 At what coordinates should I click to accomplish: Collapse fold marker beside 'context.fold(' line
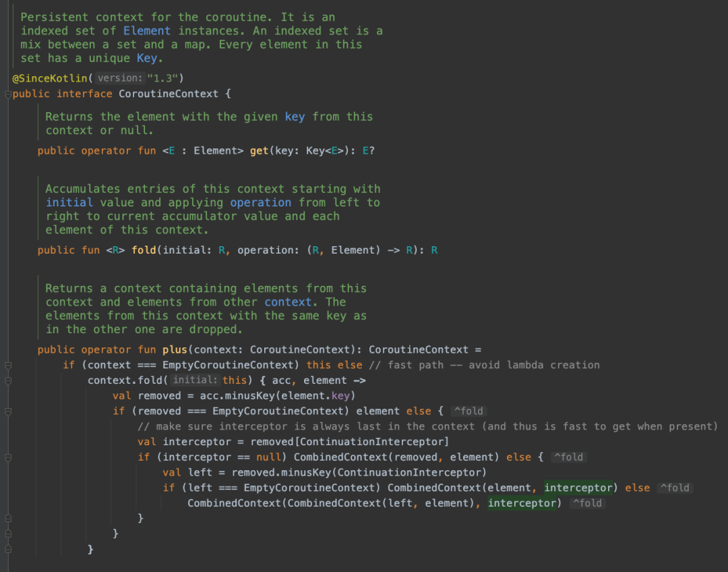point(8,381)
